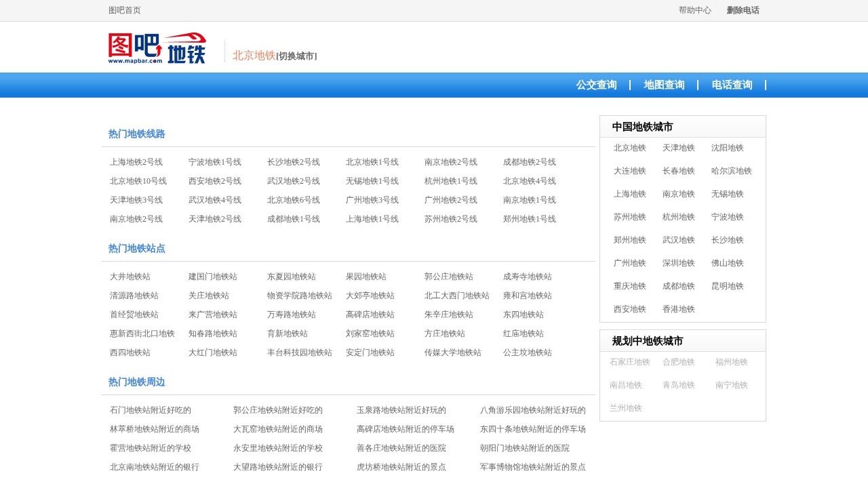Select 果园地铁站 station link

pyautogui.click(x=366, y=277)
